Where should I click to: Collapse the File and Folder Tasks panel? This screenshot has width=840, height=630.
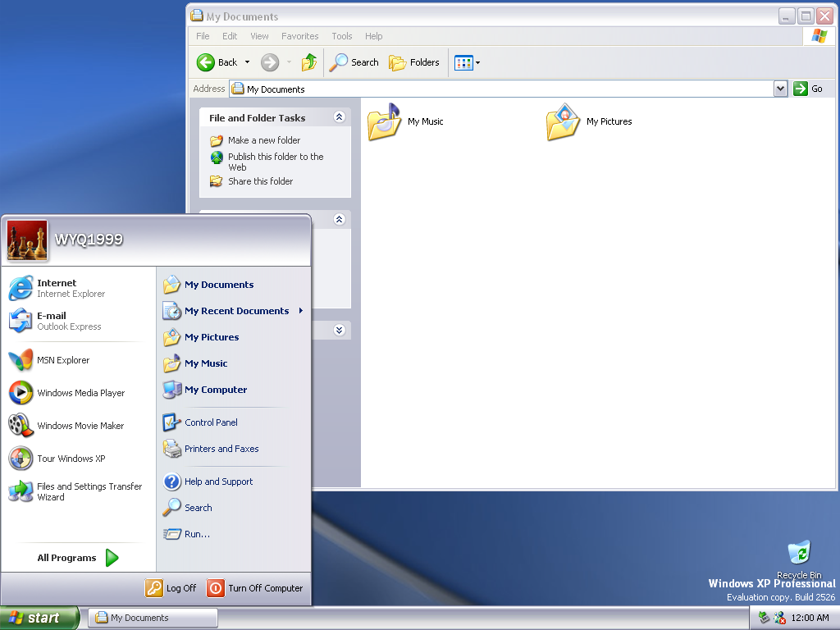(340, 118)
